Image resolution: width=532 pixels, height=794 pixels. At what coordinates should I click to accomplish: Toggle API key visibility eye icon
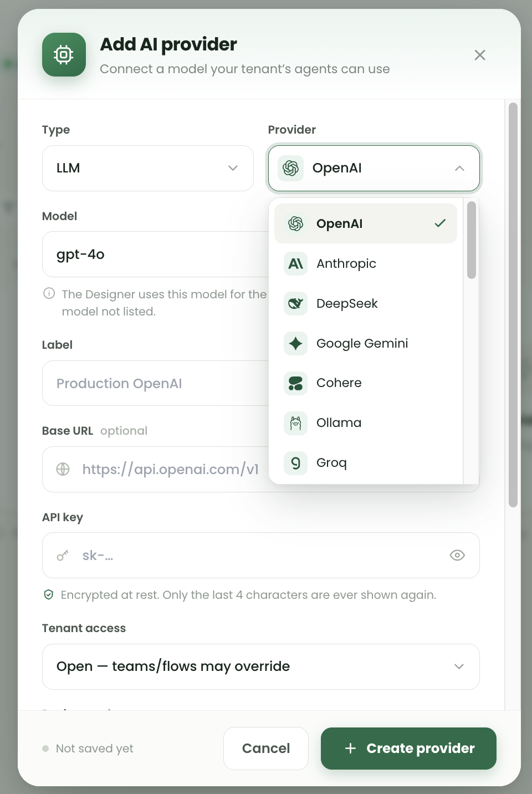tap(457, 555)
